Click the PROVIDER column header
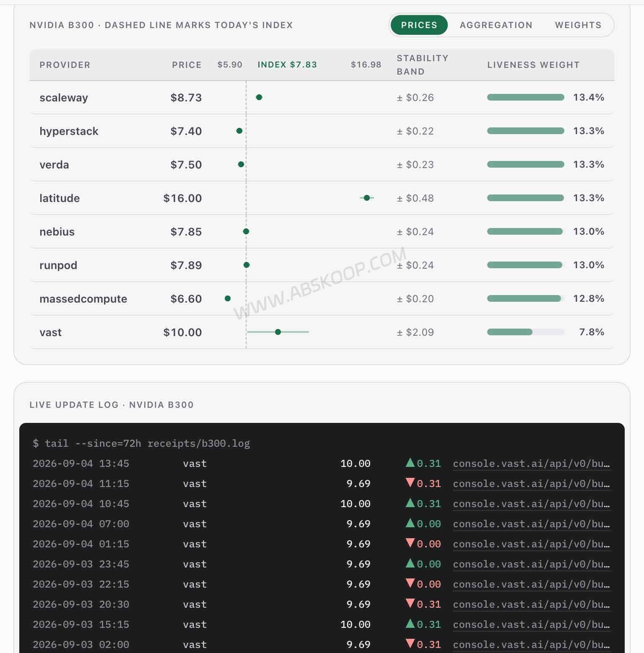Screen dimensions: 644x653 (x=65, y=65)
